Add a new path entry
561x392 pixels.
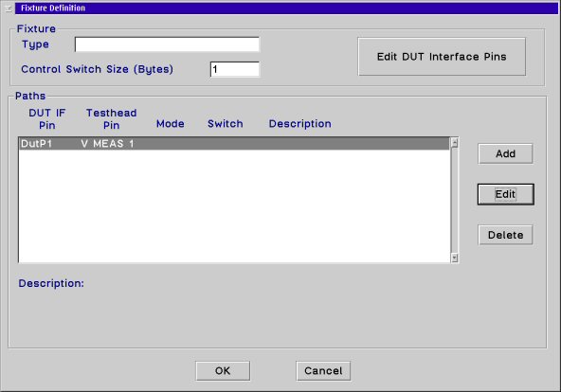[505, 153]
